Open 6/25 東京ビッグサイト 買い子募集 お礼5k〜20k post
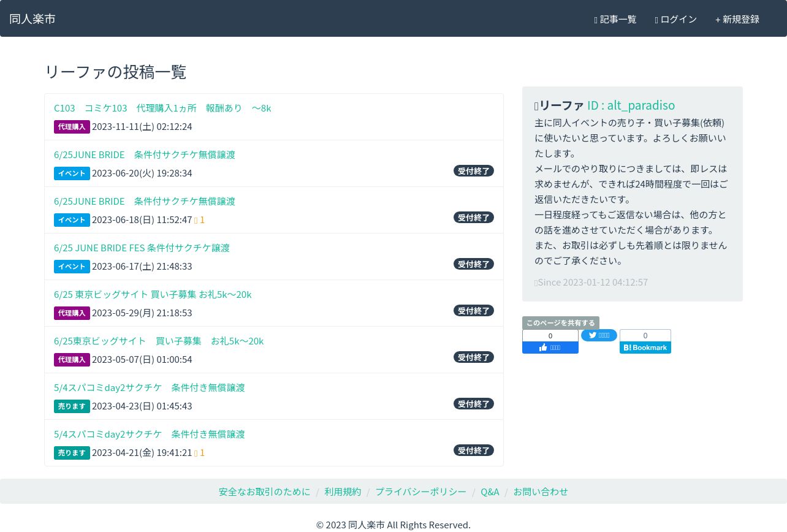Viewport: 787px width, 532px height. pyautogui.click(x=153, y=295)
